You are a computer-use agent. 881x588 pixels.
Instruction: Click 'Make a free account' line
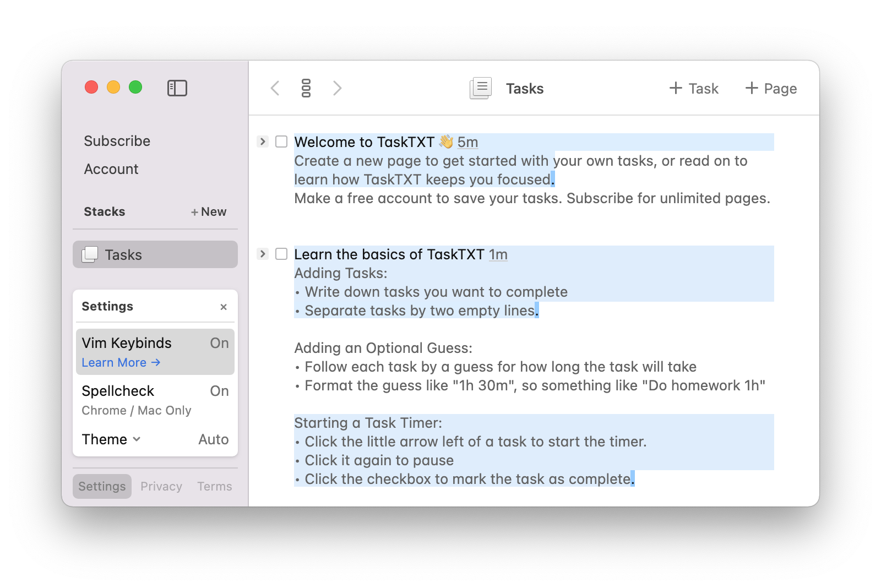(x=532, y=198)
